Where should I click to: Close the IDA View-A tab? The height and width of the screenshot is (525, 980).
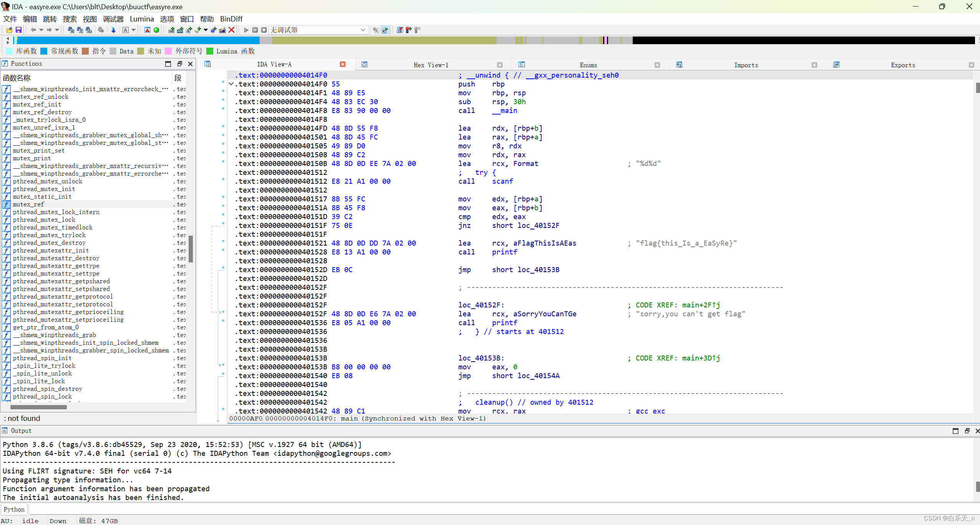tap(343, 64)
